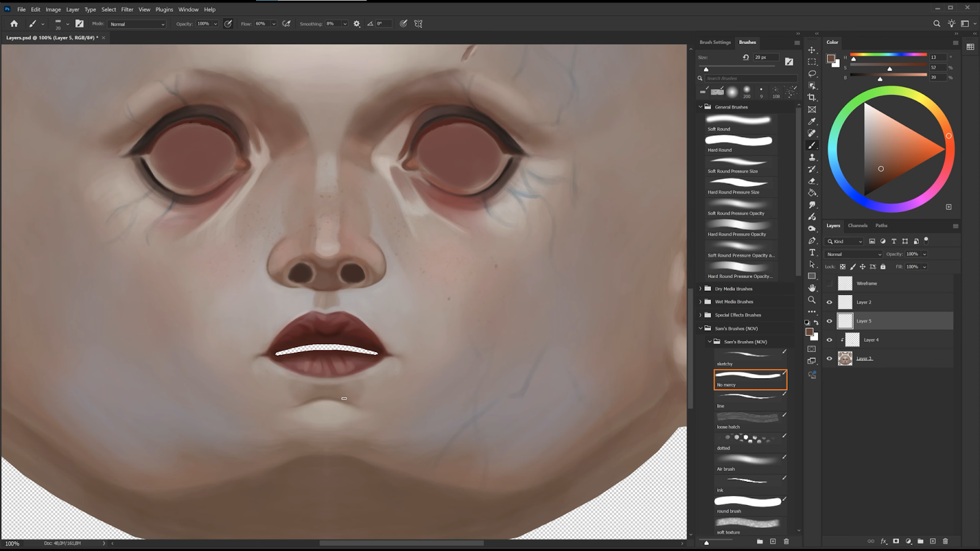Select the Horizontal Type tool
The height and width of the screenshot is (551, 980).
(x=812, y=252)
